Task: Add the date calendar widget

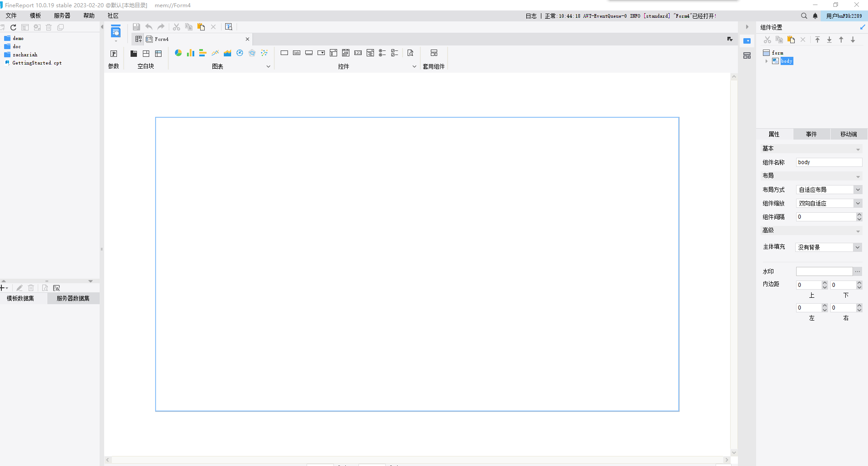Action: (x=346, y=53)
